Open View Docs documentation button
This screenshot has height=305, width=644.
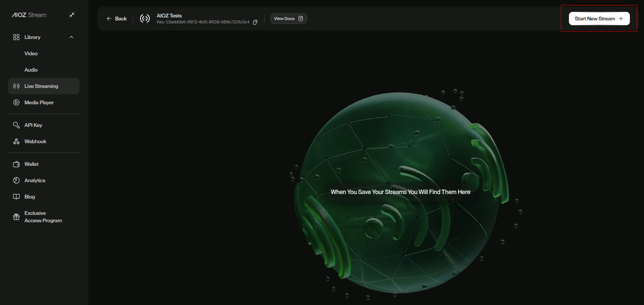point(288,19)
